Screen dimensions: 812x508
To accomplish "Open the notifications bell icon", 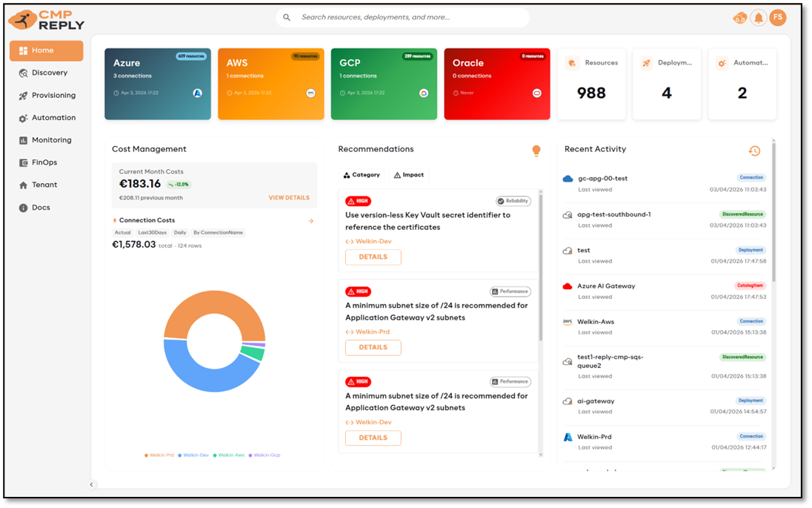I will click(x=758, y=19).
